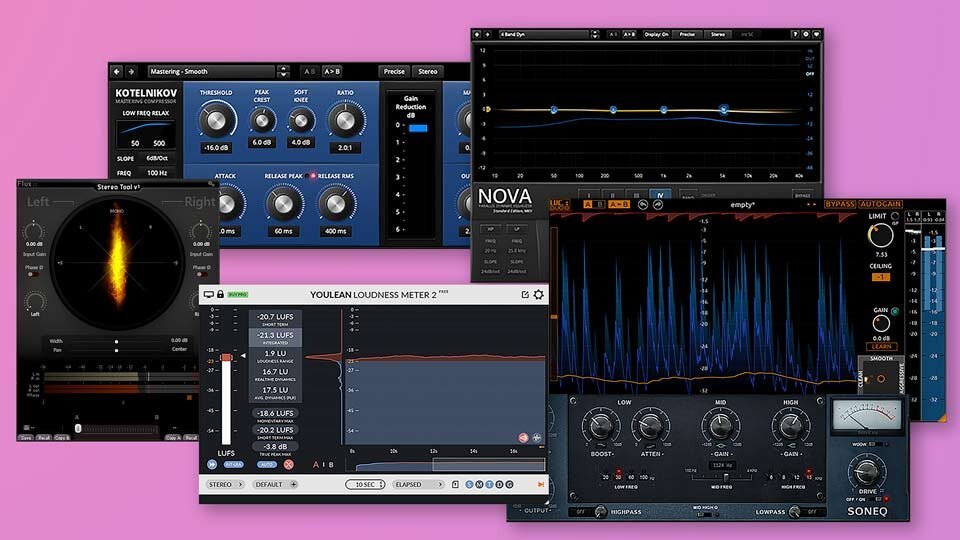Click the preset up/down stepper in Kotelnikov
Screen dimensions: 960x540
click(x=283, y=72)
